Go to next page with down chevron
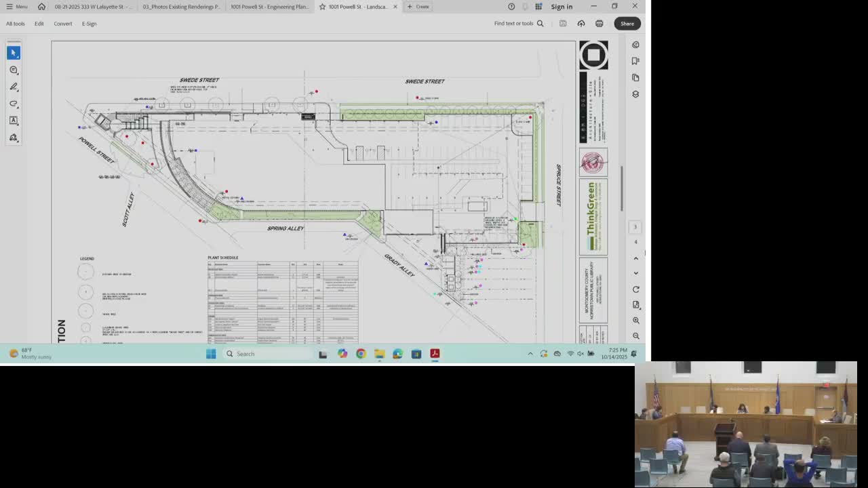 (635, 273)
